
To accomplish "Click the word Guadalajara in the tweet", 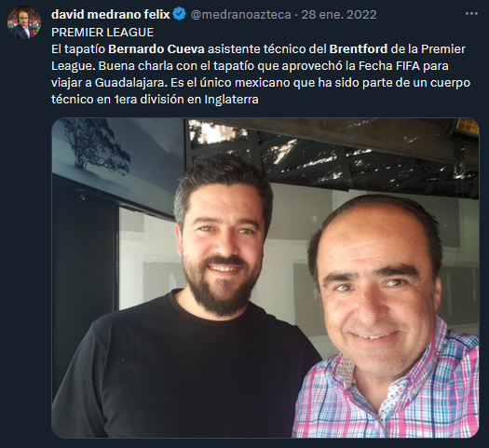I will (129, 83).
